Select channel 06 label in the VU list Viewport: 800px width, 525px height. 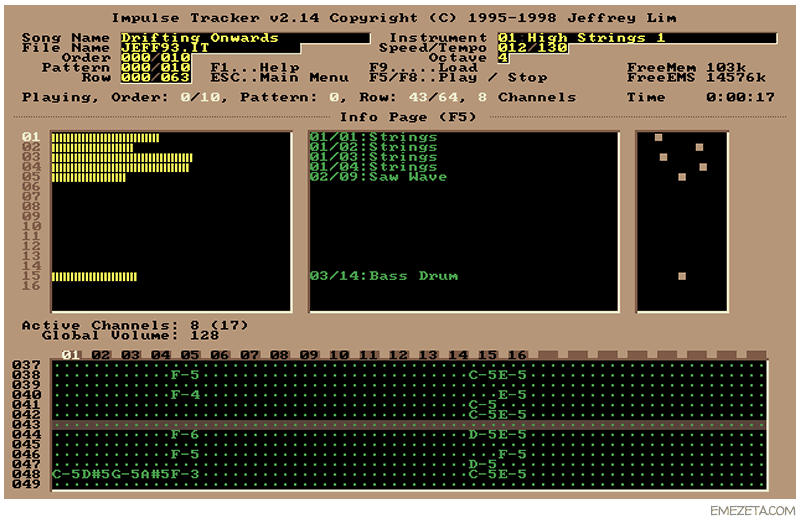[31, 187]
